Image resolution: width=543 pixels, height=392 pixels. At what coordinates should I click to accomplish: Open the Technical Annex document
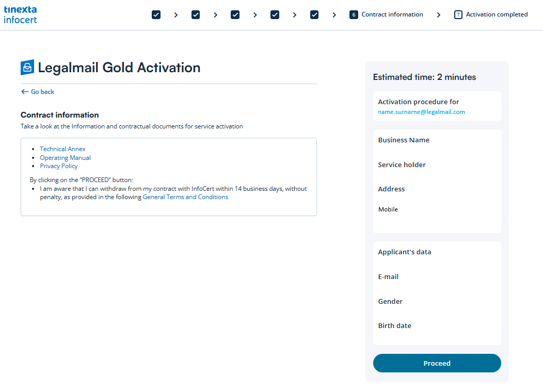click(63, 149)
